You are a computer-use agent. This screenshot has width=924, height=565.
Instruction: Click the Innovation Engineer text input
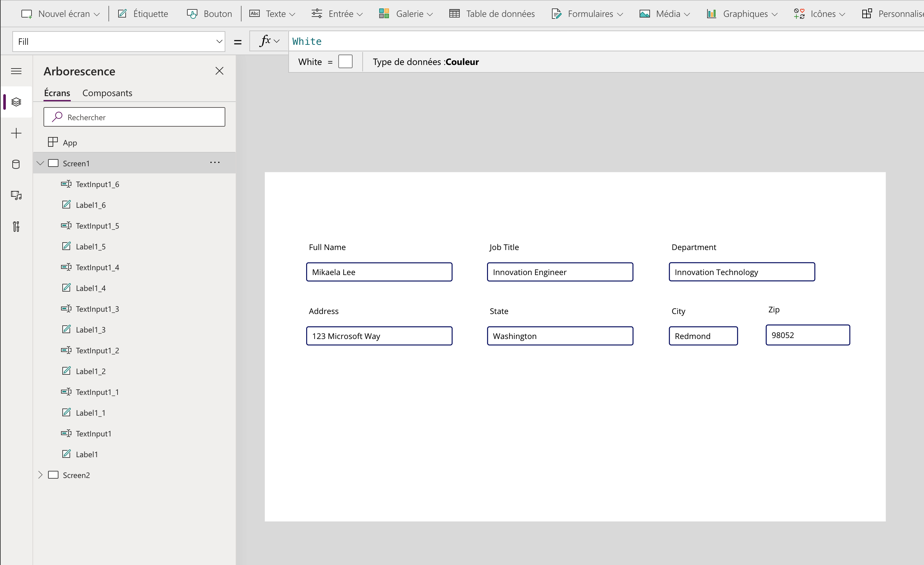(x=560, y=272)
